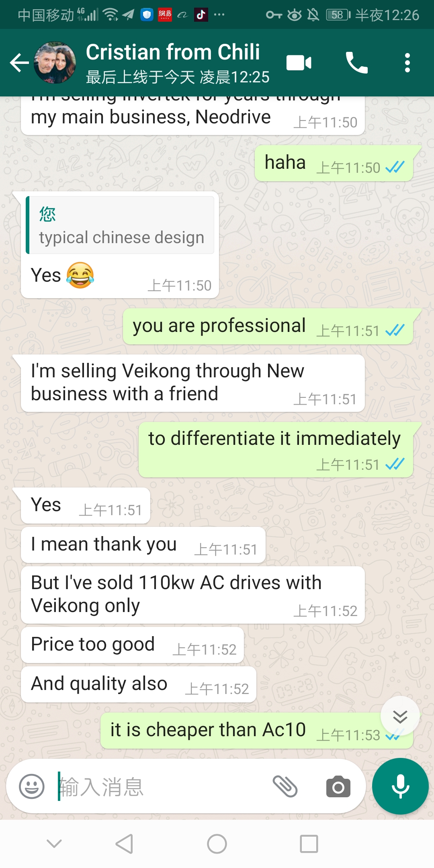Start a voice call with Cristian
Image resolution: width=434 pixels, height=868 pixels.
click(356, 63)
